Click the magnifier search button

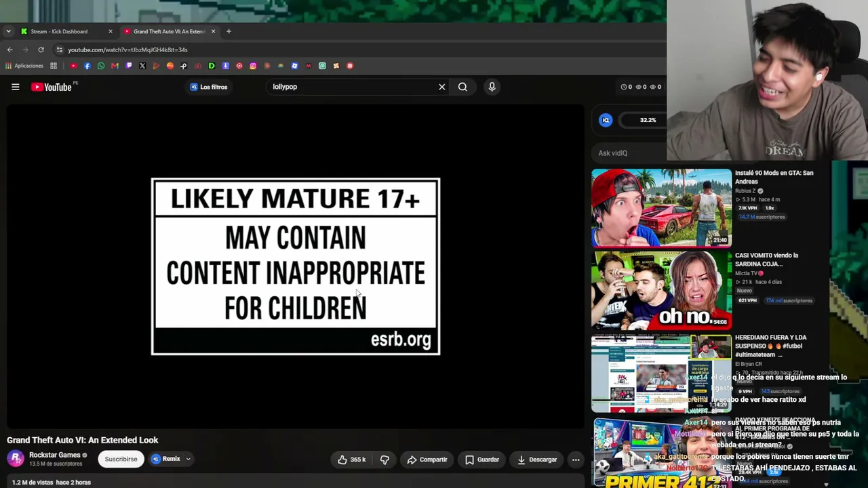462,87
